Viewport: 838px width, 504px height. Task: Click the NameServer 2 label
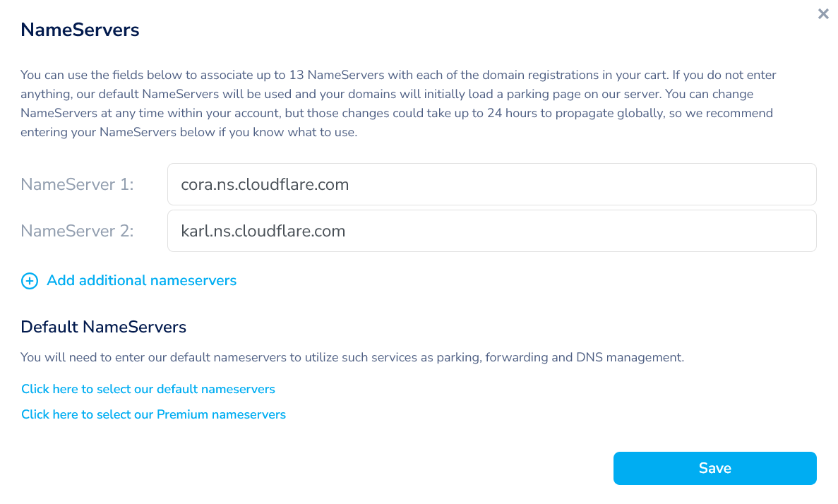[x=77, y=231]
